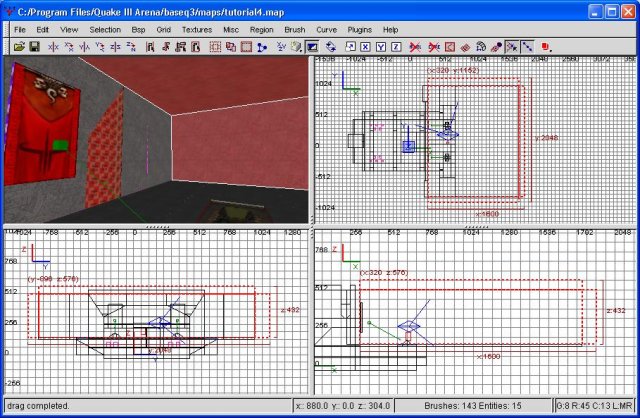
Task: Click the Select Inside icon
Action: [196, 47]
